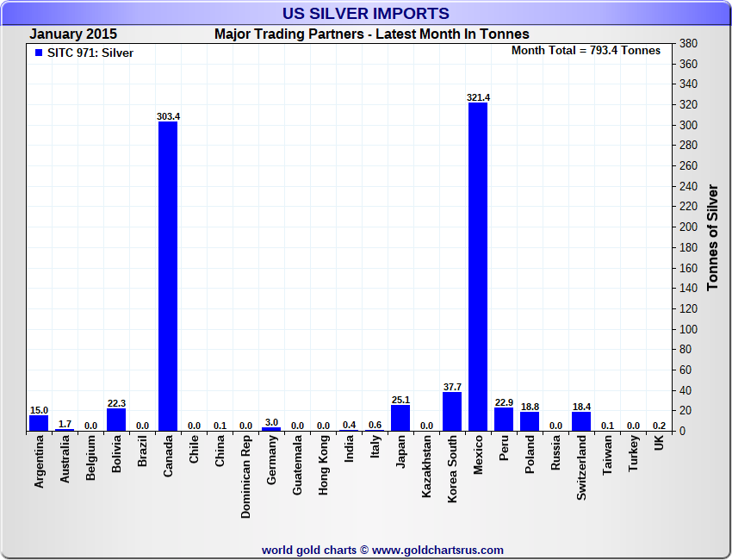
Task: Select the Switzerland bar labeled 18.4
Action: click(581, 421)
